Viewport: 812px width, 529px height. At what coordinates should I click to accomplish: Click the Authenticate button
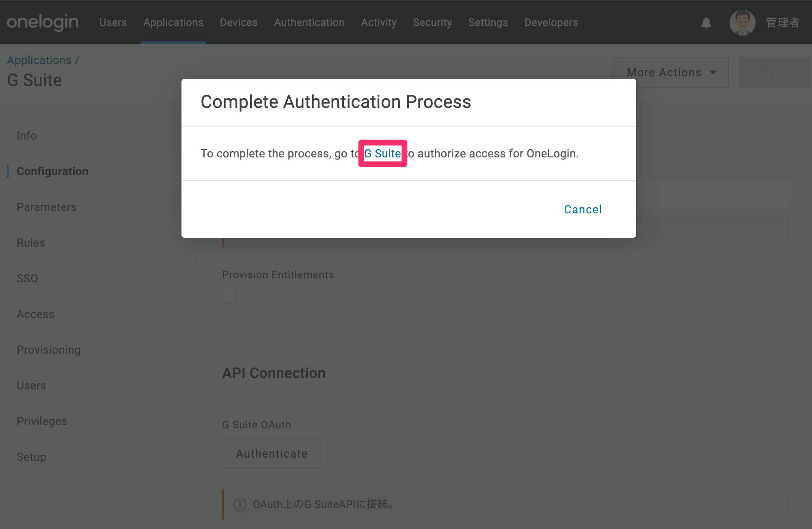(272, 454)
